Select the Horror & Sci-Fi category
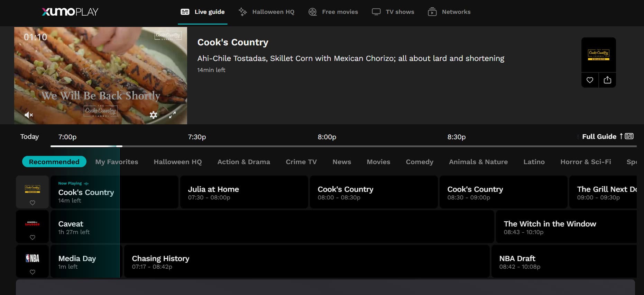Image resolution: width=644 pixels, height=295 pixels. 585,162
